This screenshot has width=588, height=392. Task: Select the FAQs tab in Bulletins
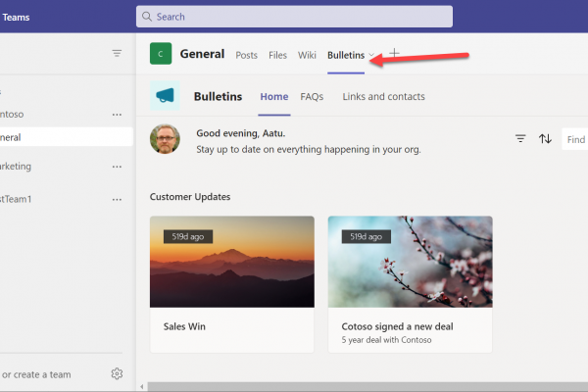click(x=312, y=97)
